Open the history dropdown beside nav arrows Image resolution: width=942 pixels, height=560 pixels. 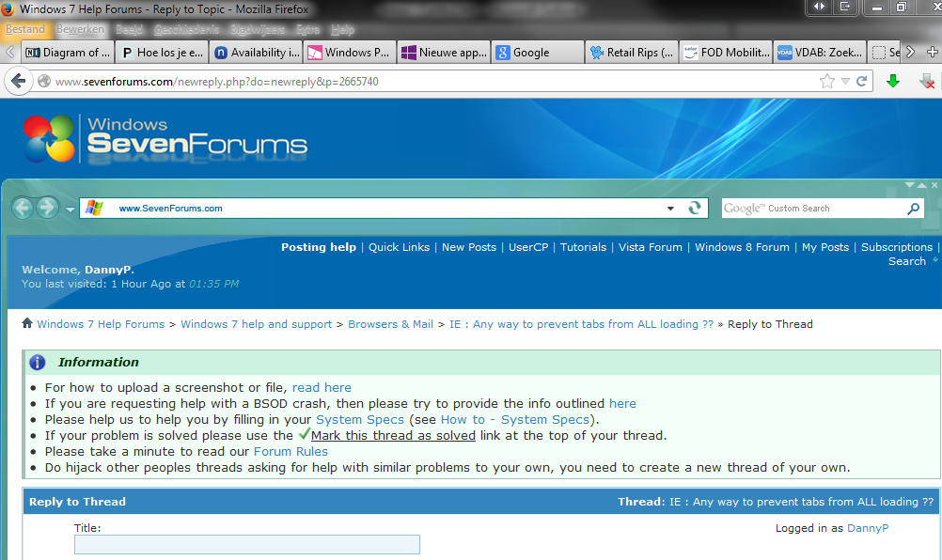coord(71,210)
